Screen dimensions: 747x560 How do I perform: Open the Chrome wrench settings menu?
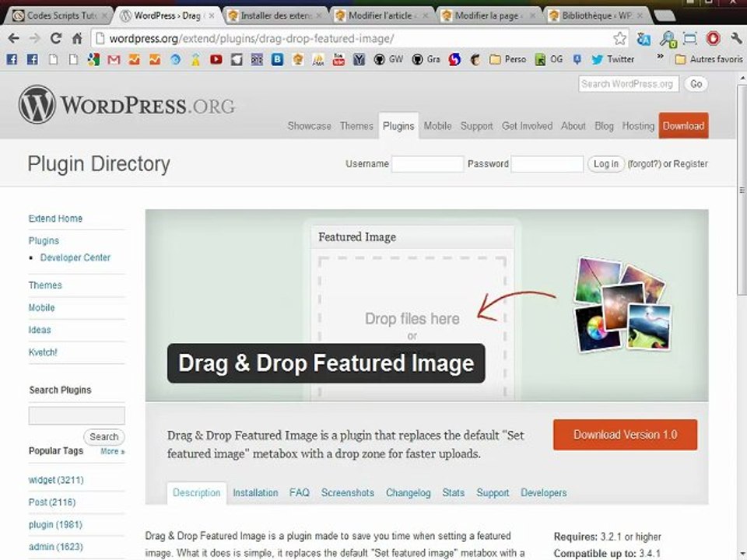[x=735, y=38]
